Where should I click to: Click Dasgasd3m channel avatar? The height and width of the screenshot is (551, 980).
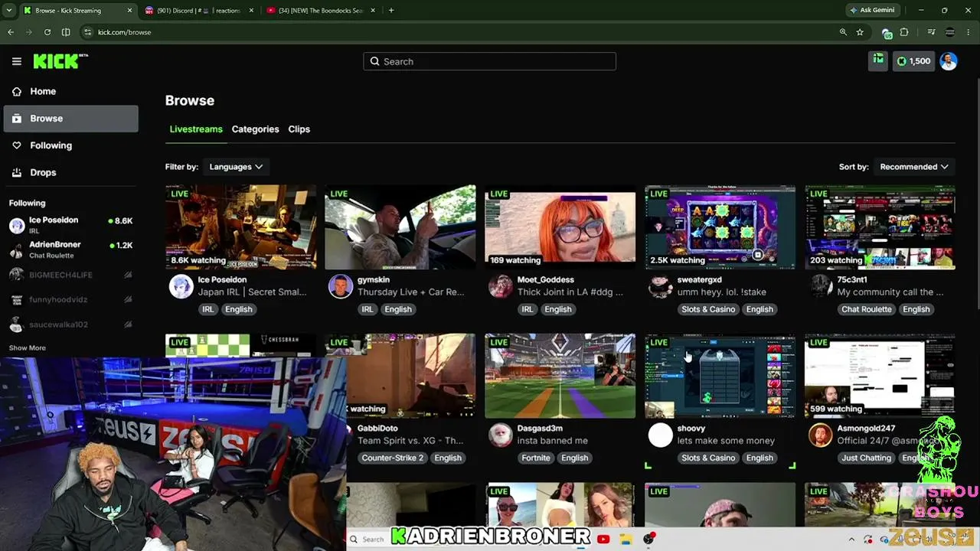point(501,435)
